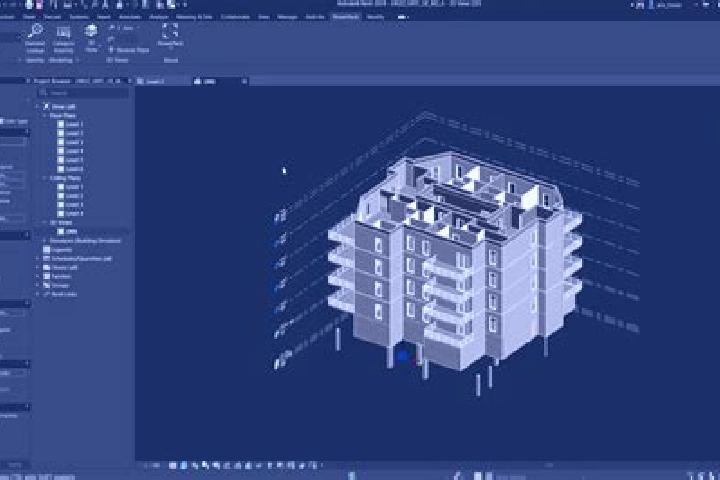Screen dimensions: 720x480
Task: Expand Schedules/Quantities node in Project Browser
Action: [x=38, y=259]
